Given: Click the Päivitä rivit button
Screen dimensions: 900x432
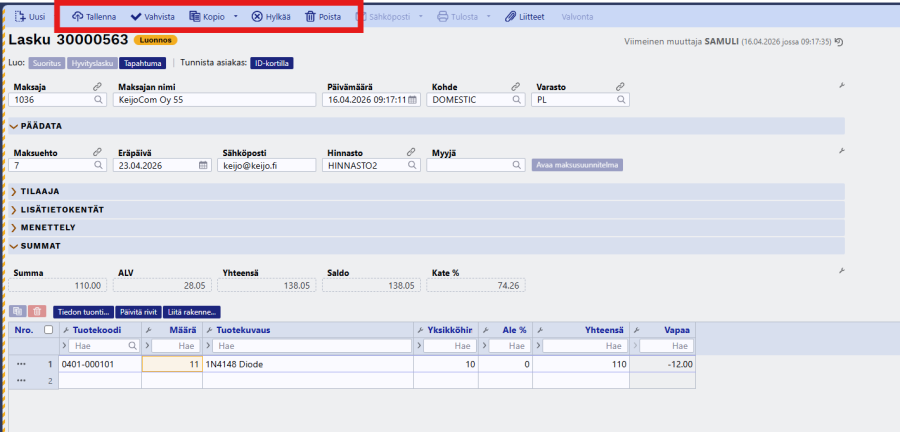Looking at the screenshot, I should coord(138,312).
